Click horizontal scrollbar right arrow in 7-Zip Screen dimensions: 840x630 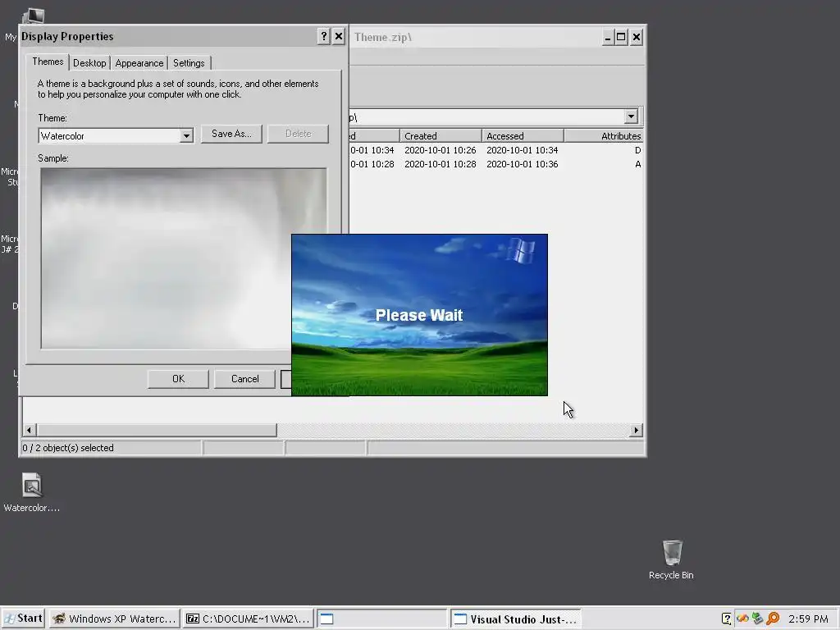click(x=636, y=430)
